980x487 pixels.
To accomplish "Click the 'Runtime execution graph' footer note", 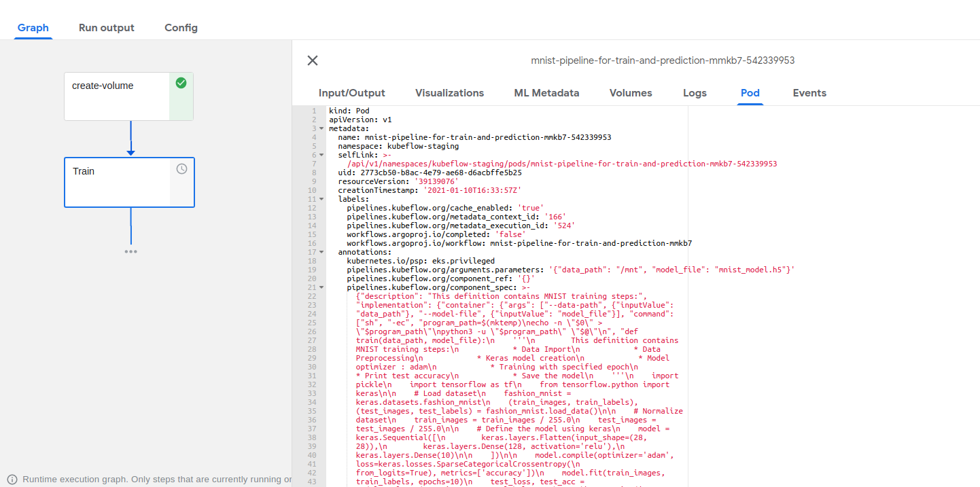I will (x=157, y=480).
